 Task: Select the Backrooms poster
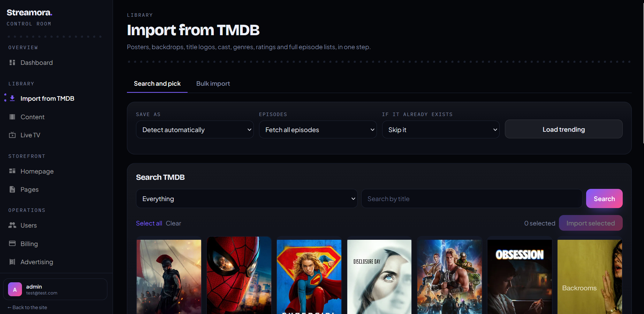pos(590,277)
